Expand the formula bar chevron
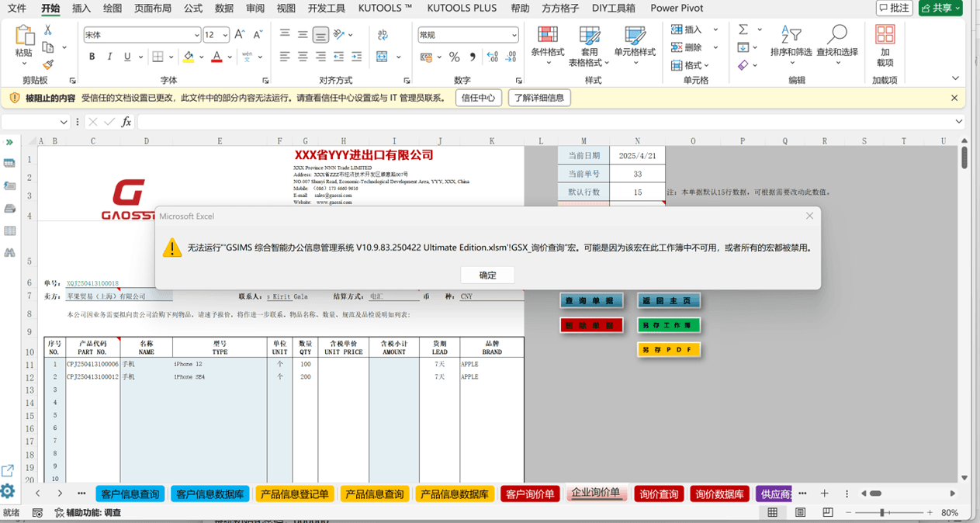Screen dimensions: 980x523 point(959,122)
